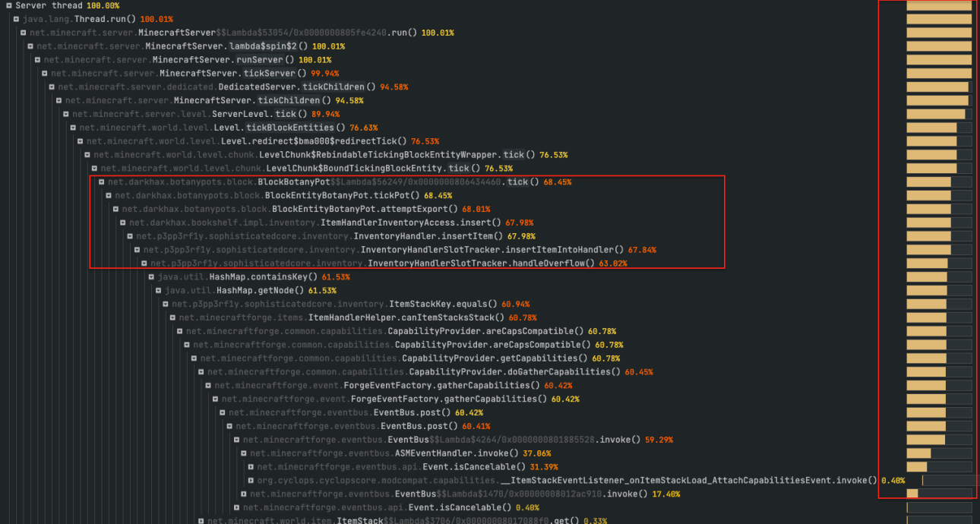Collapse the ServerLevel.tick() node
The image size is (980, 524).
(65, 114)
